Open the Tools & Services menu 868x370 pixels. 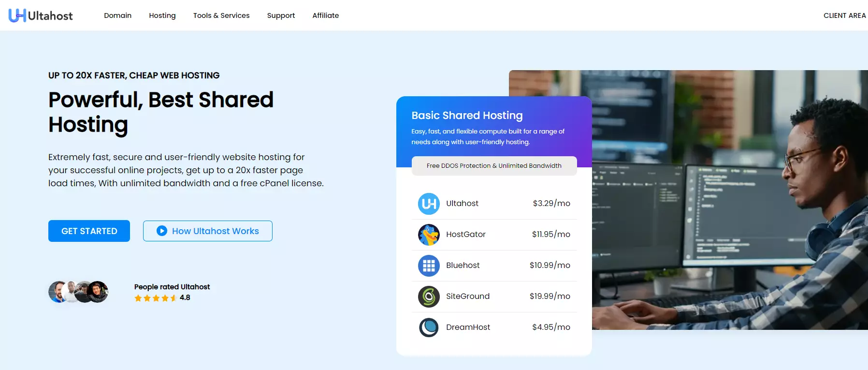pyautogui.click(x=221, y=15)
